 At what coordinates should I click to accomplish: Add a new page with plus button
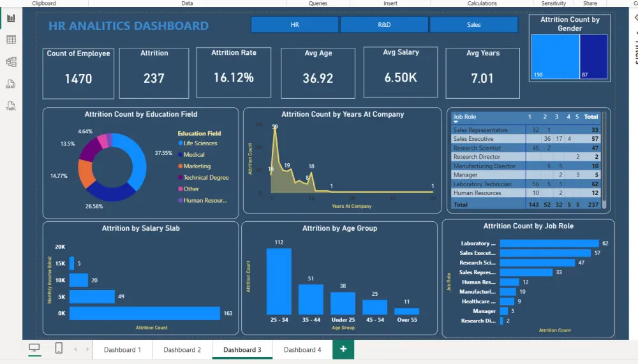point(343,349)
